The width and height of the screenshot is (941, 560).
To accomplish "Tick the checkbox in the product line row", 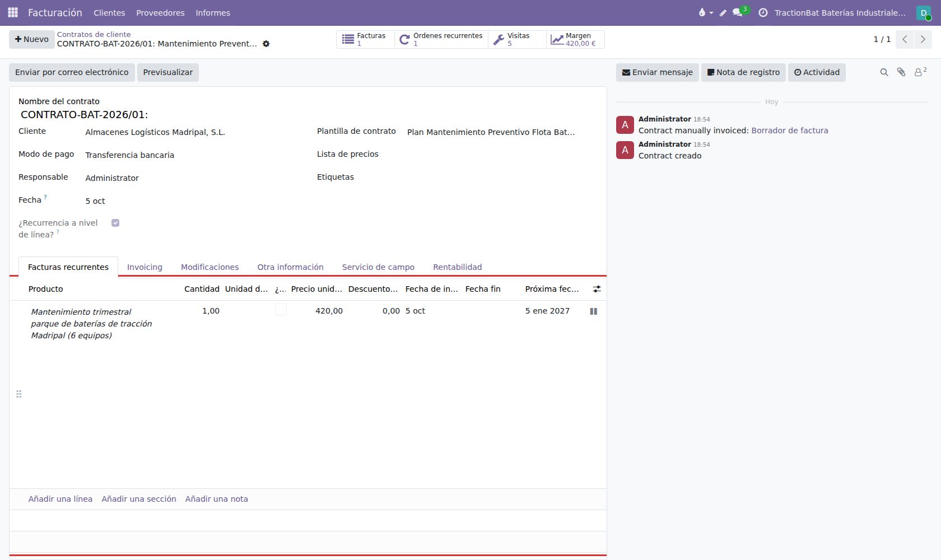I will (281, 310).
